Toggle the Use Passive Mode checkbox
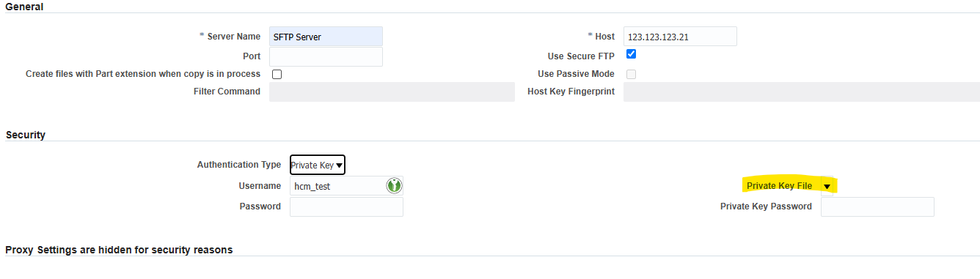Image resolution: width=980 pixels, height=279 pixels. (631, 74)
